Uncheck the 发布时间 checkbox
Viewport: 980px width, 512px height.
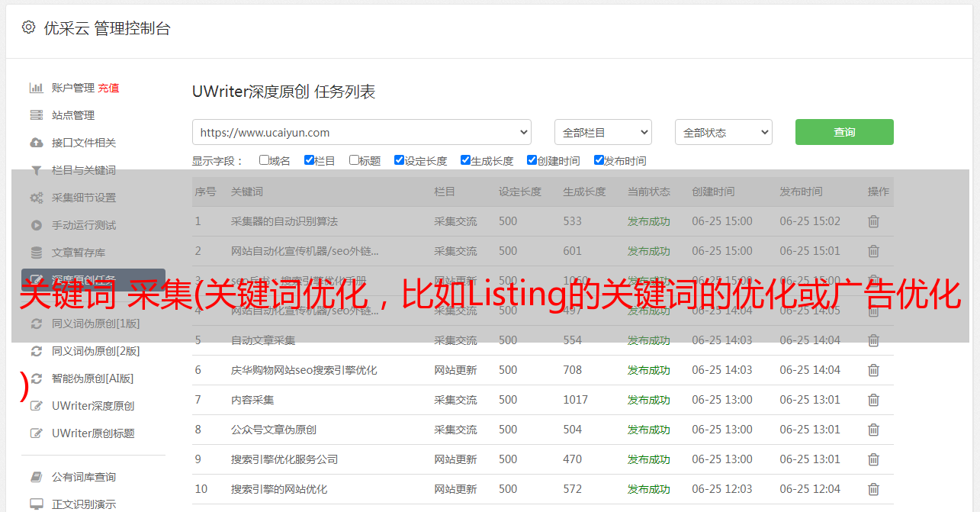click(x=599, y=160)
